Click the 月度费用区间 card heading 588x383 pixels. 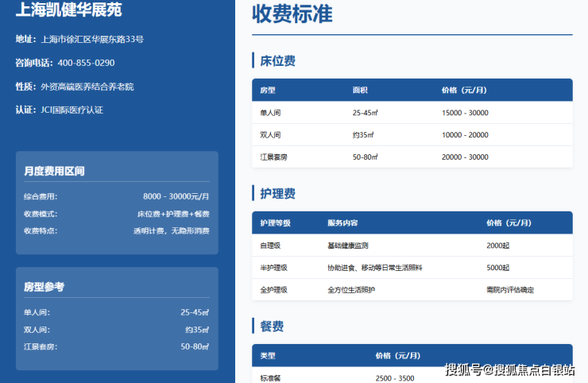click(x=54, y=172)
